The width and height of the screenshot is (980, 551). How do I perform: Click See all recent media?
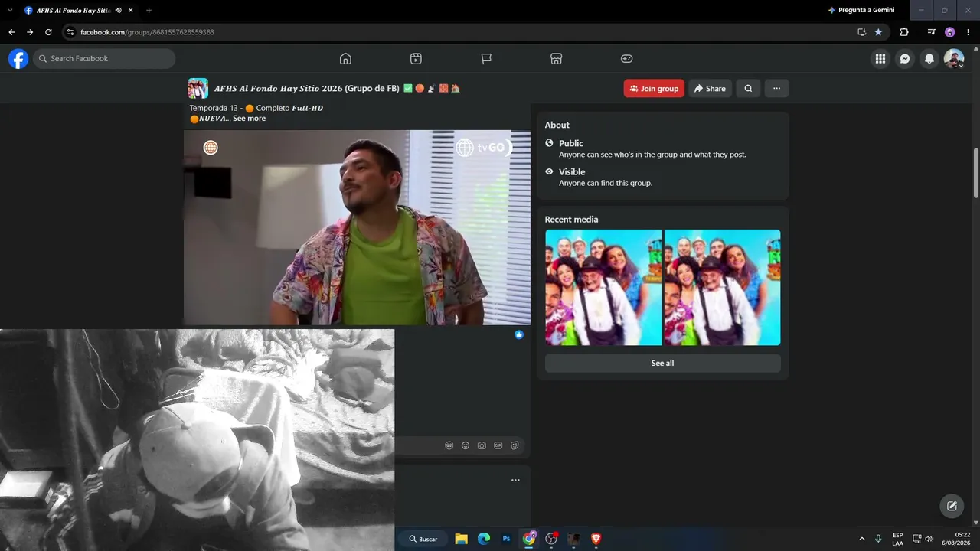pyautogui.click(x=663, y=364)
